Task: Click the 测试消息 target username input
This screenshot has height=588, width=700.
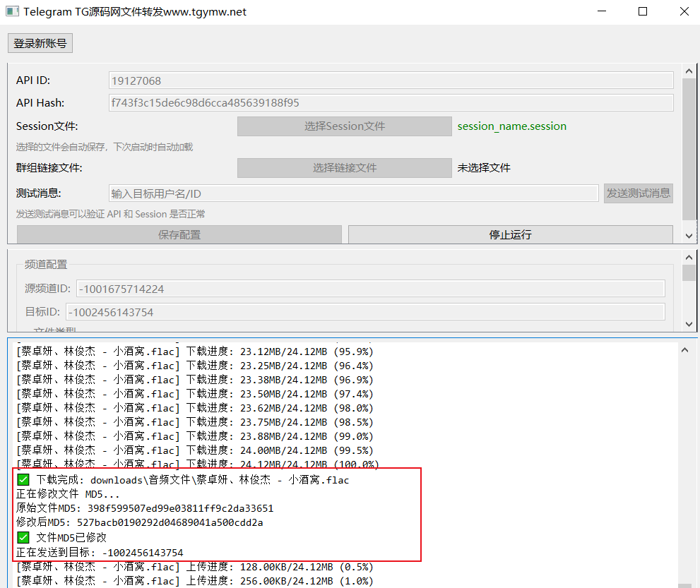Action: (x=354, y=193)
